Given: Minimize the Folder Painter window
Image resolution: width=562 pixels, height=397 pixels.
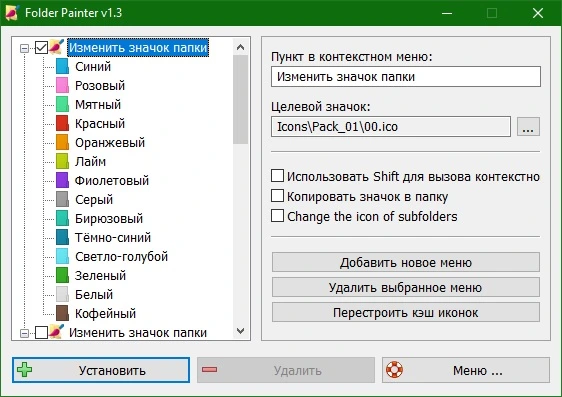Looking at the screenshot, I should click(447, 13).
